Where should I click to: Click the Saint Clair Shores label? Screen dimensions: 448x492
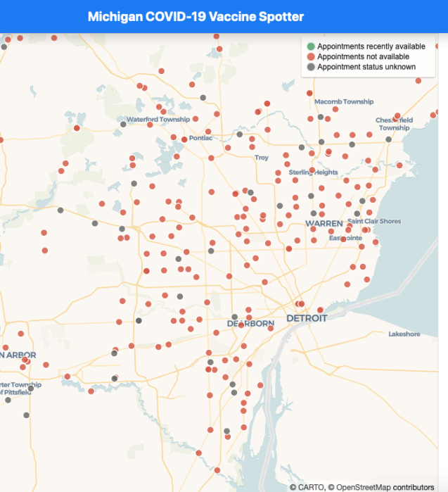point(374,221)
